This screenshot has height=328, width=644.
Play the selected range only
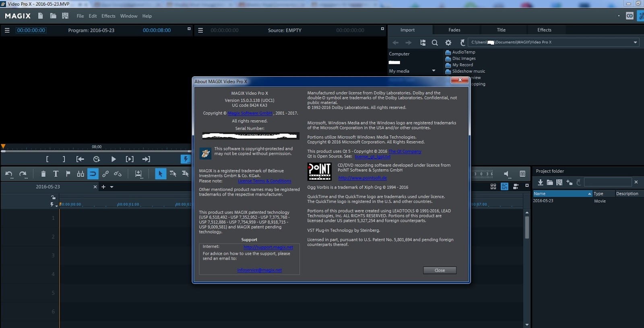coord(130,159)
